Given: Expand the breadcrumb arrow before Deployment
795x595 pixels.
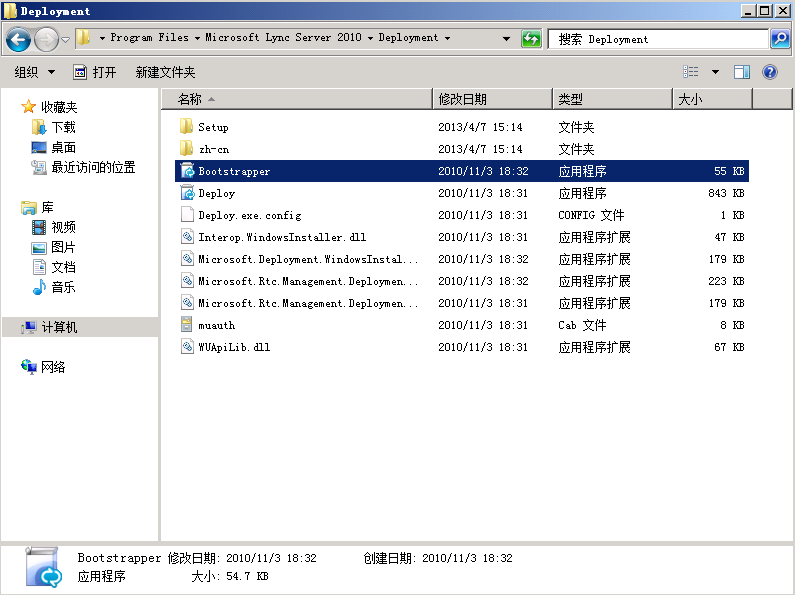Looking at the screenshot, I should point(370,38).
